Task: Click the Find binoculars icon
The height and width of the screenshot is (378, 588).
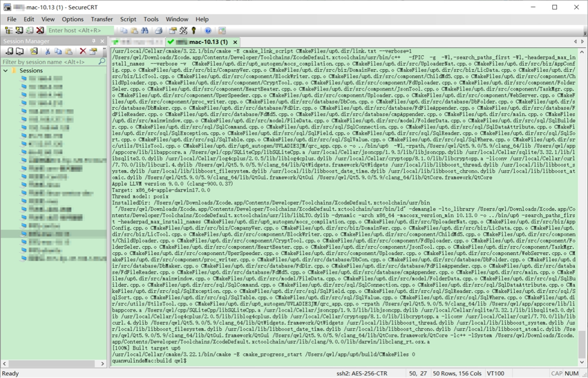Action: click(x=145, y=31)
